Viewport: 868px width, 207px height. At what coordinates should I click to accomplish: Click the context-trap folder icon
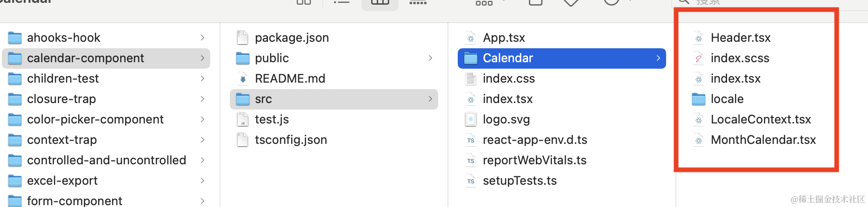tap(15, 140)
